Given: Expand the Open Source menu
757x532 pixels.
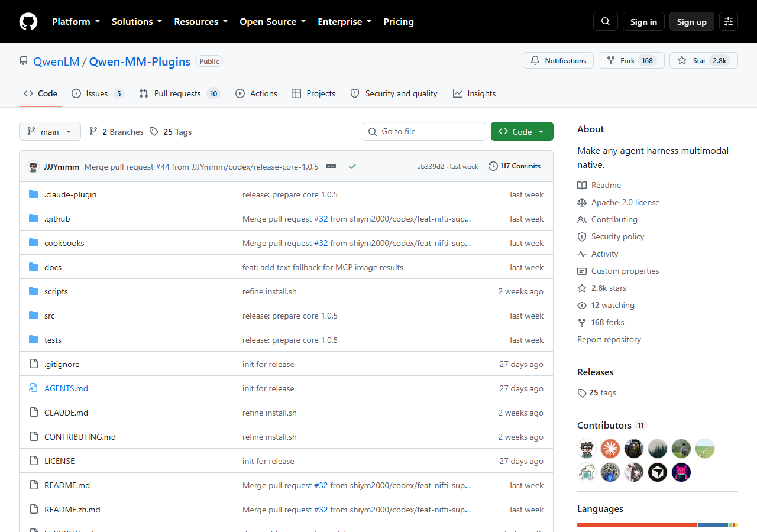Looking at the screenshot, I should 273,21.
